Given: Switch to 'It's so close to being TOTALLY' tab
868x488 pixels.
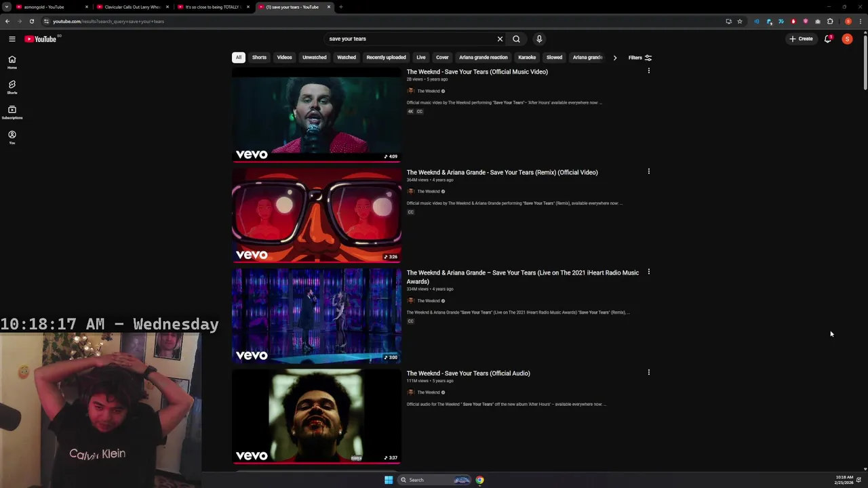Looking at the screenshot, I should (213, 7).
